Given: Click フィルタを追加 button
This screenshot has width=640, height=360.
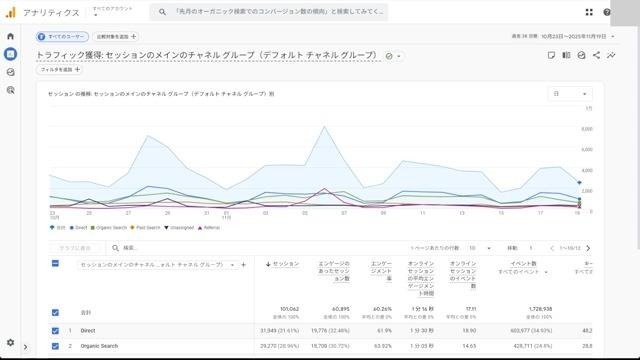Looking at the screenshot, I should (x=60, y=70).
